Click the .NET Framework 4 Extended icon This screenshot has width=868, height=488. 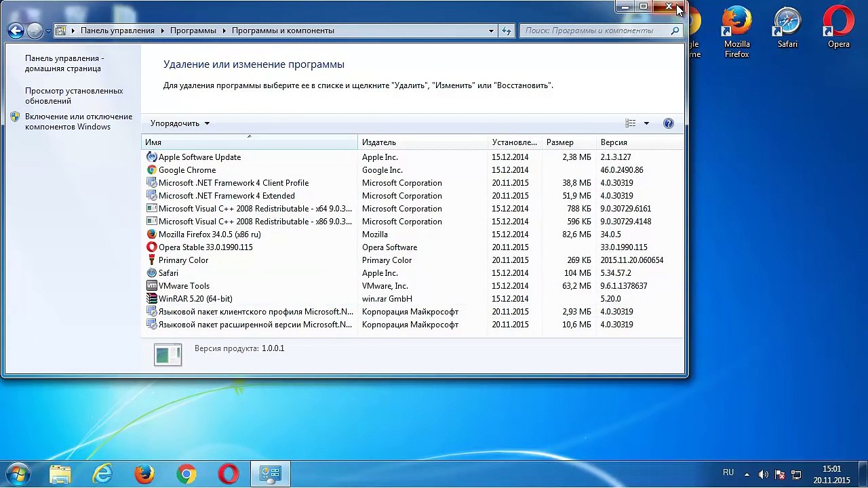[x=152, y=196]
